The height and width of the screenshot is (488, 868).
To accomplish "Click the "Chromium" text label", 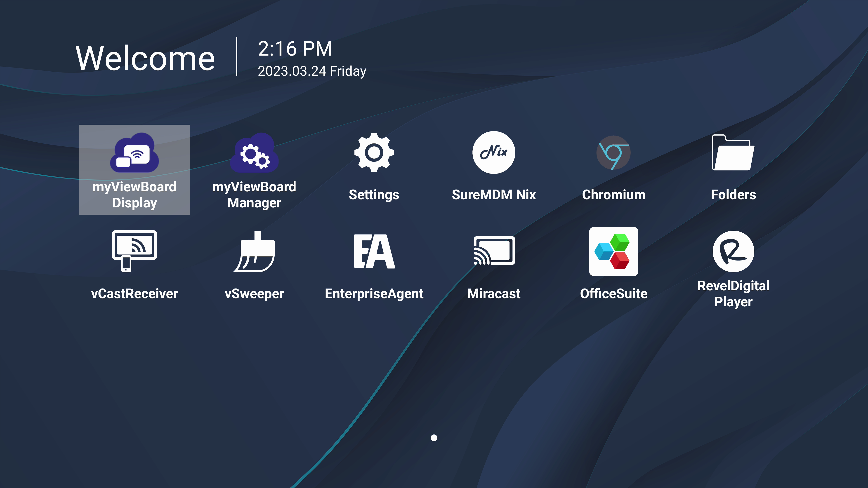I will [x=614, y=195].
